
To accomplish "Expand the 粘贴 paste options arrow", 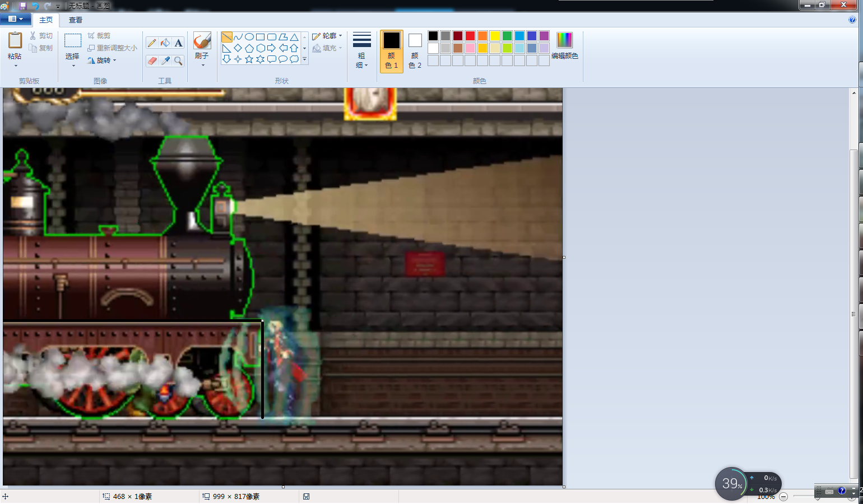I will click(x=15, y=66).
